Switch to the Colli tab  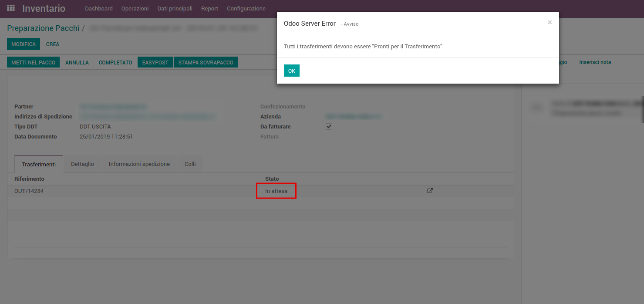point(190,164)
